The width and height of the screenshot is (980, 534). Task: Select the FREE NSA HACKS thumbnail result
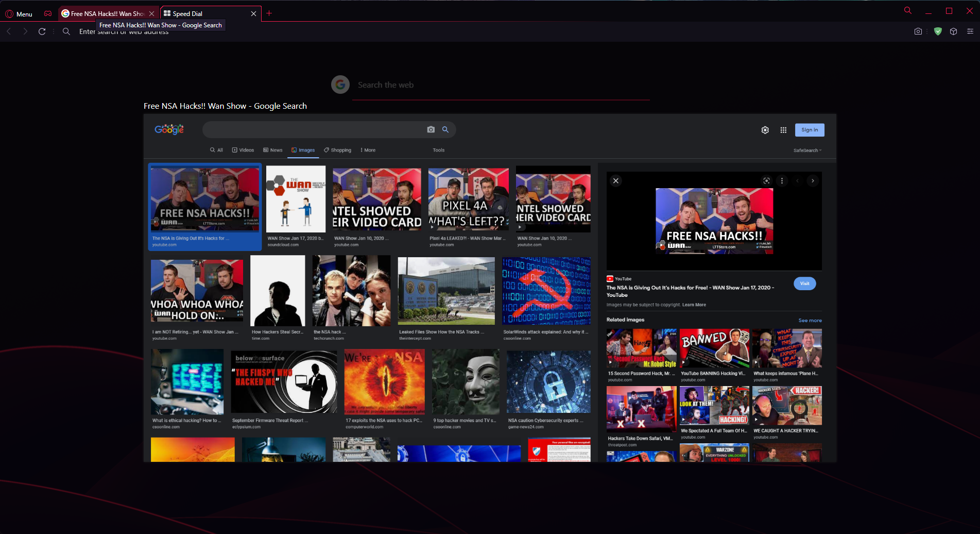coord(205,199)
